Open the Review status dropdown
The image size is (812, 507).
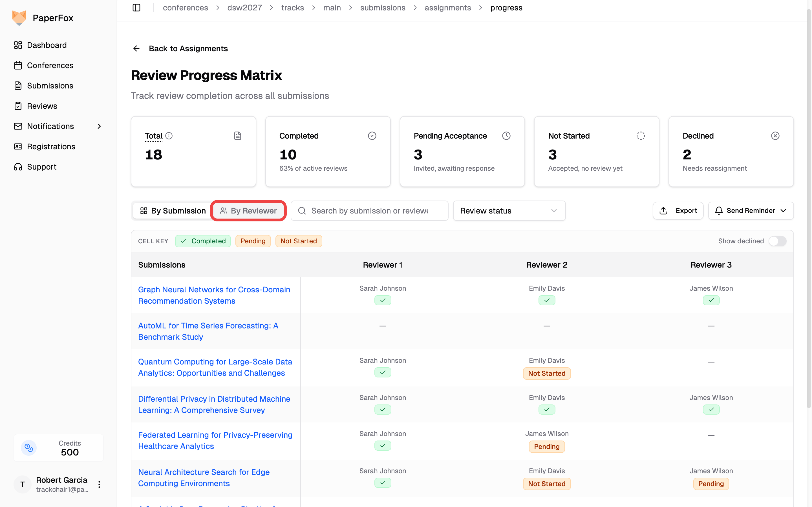(x=509, y=211)
